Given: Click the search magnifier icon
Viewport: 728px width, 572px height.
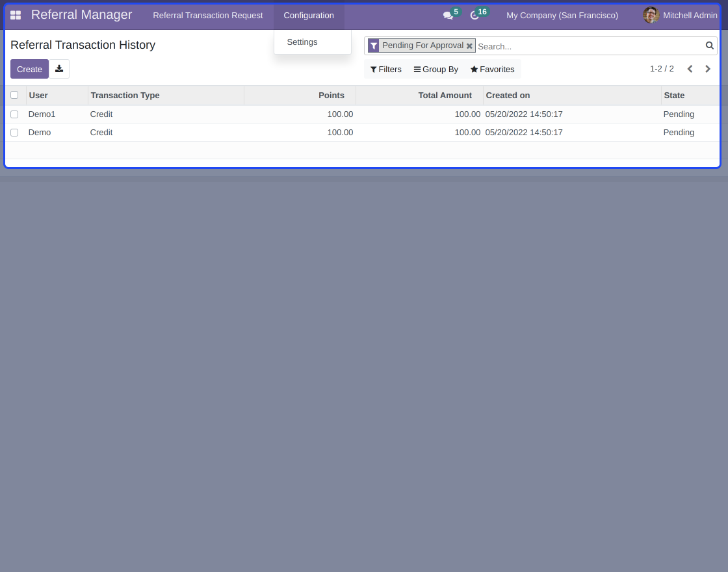Looking at the screenshot, I should [709, 45].
